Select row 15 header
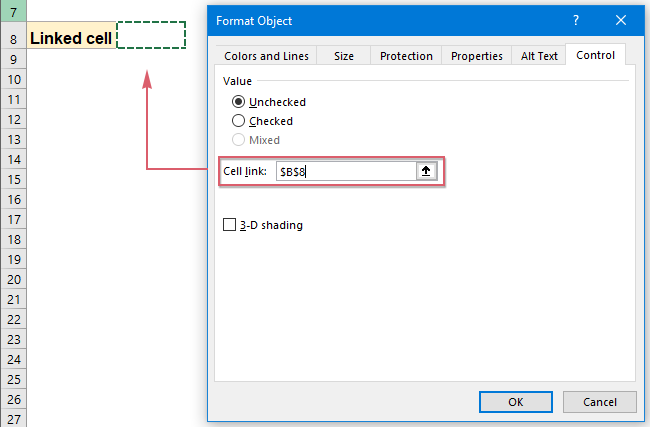This screenshot has width=650, height=427. coord(13,179)
